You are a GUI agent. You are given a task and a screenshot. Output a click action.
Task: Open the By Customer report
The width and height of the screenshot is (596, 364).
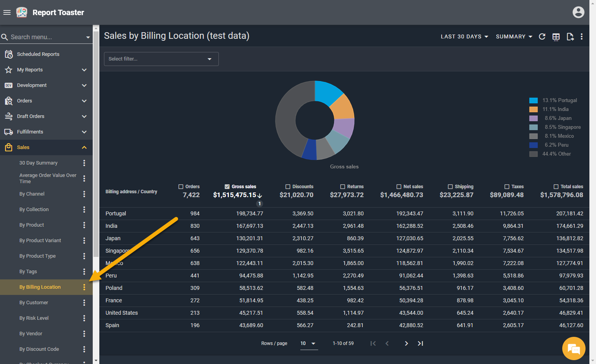tap(34, 303)
